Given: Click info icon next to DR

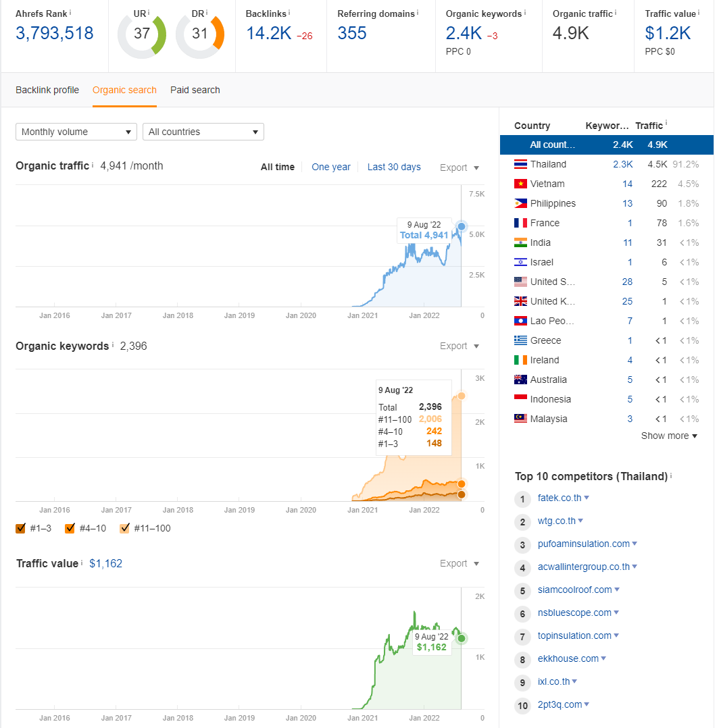Looking at the screenshot, I should point(207,12).
